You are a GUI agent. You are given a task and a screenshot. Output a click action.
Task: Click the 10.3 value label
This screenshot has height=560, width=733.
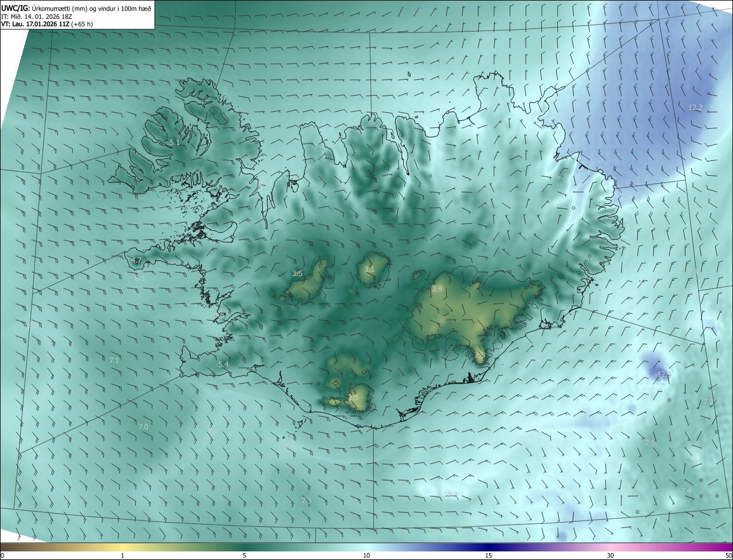coord(450,494)
